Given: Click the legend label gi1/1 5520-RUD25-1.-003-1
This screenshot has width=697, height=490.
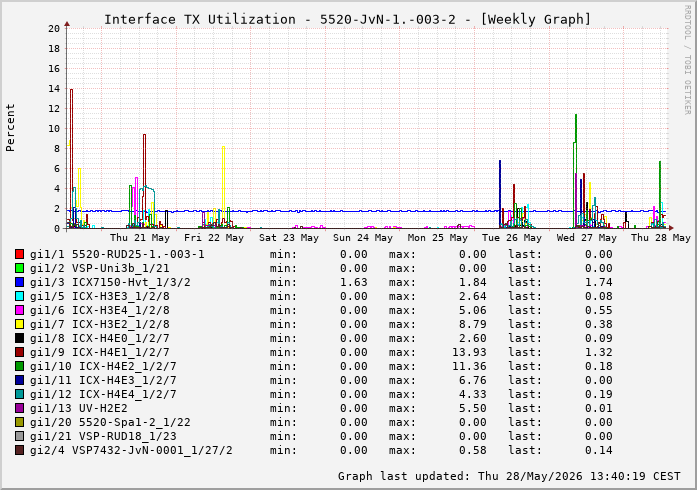Looking at the screenshot, I should pyautogui.click(x=117, y=254).
